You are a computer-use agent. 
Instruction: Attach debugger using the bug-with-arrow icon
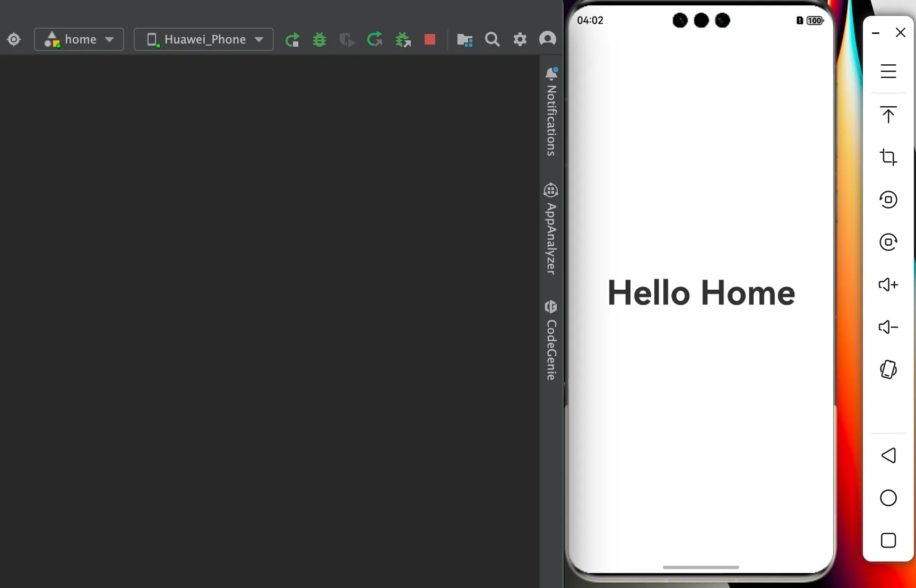click(x=403, y=39)
